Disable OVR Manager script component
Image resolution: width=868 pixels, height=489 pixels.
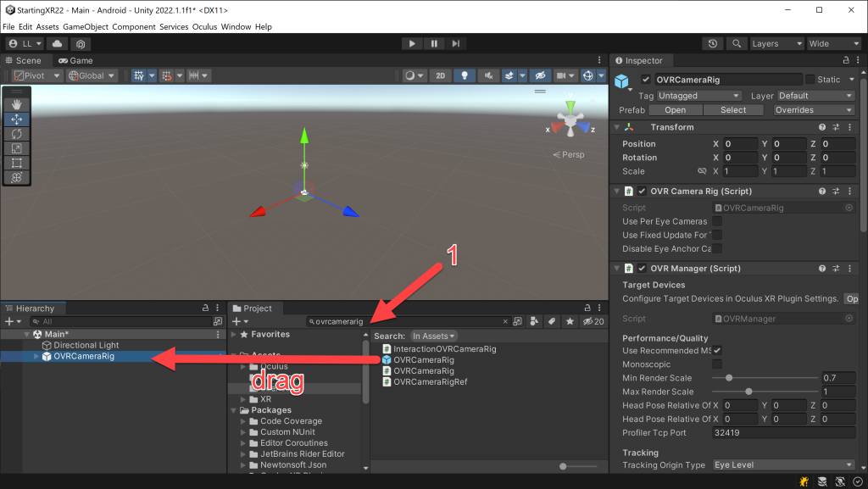(642, 269)
